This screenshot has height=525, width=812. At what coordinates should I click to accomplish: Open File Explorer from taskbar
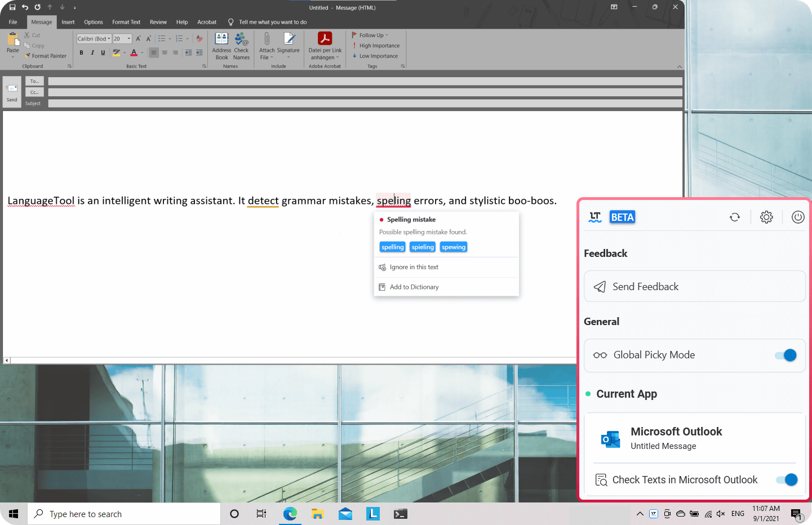[317, 514]
